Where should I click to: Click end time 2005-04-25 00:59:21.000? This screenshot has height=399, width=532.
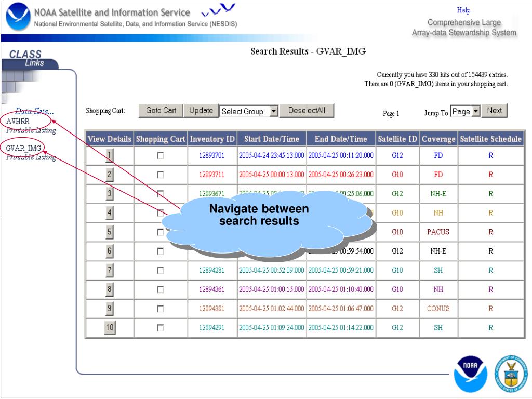pyautogui.click(x=341, y=270)
